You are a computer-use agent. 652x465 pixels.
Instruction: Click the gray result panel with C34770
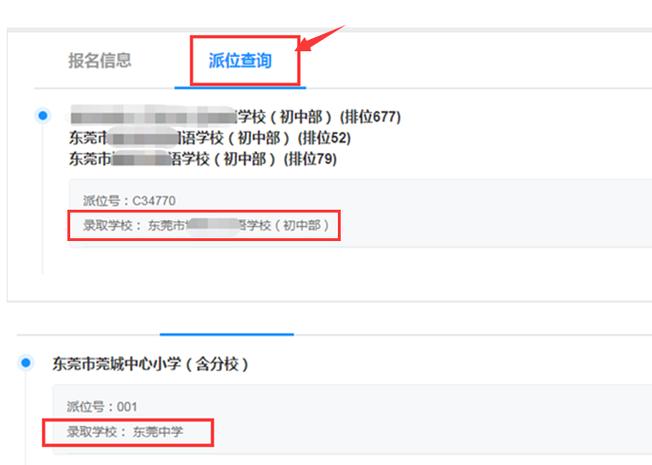360,213
